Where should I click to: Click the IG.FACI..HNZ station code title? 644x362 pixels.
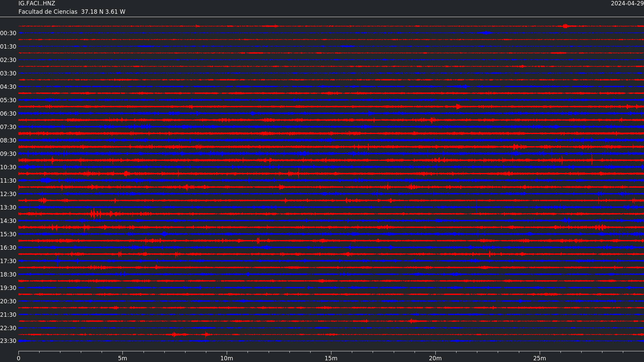[x=37, y=3]
